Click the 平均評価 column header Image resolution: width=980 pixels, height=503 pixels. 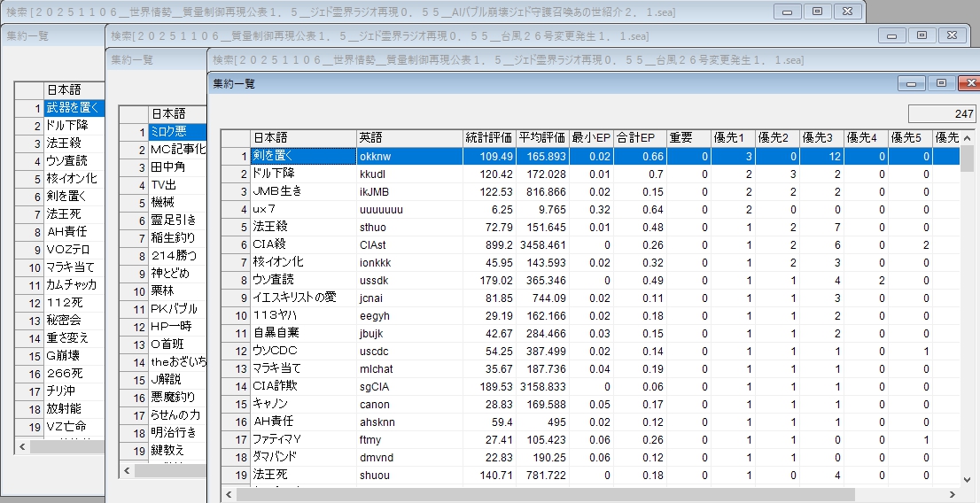[542, 138]
